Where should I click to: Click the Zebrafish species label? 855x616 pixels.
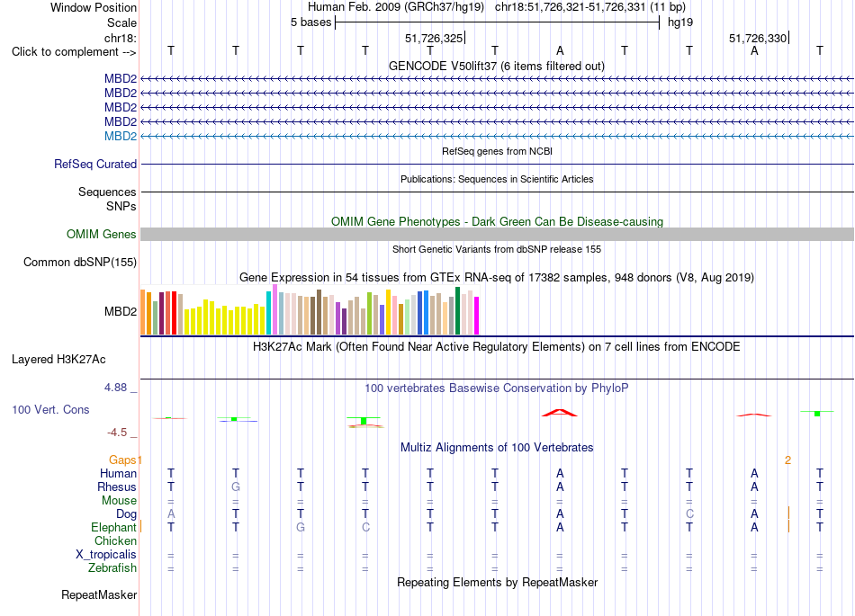(x=112, y=568)
